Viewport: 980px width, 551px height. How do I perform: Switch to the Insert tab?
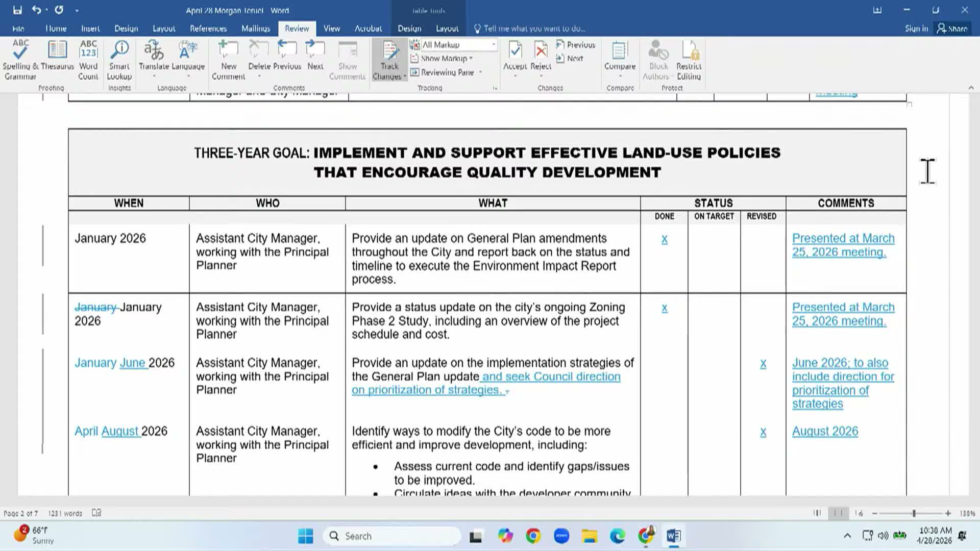click(x=90, y=29)
